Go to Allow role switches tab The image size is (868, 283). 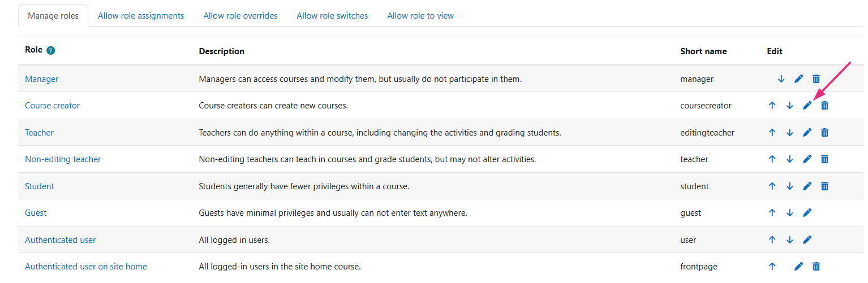click(x=332, y=16)
